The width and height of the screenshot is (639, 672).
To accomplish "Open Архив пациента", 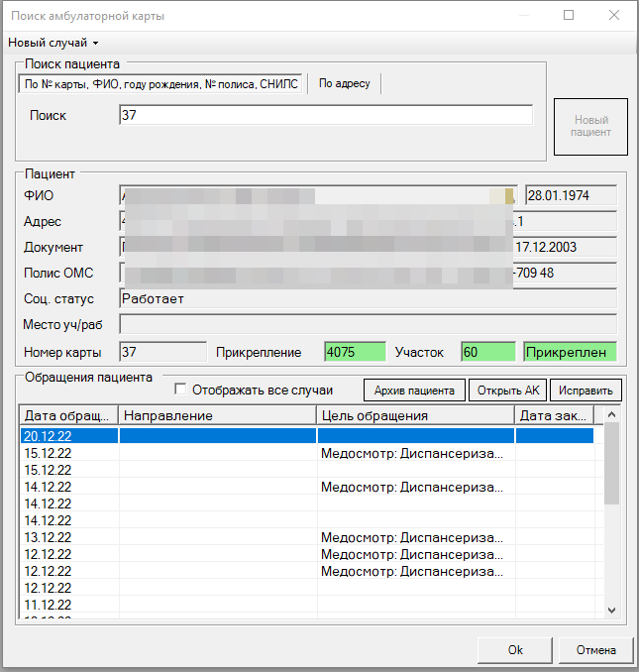I will coord(414,391).
